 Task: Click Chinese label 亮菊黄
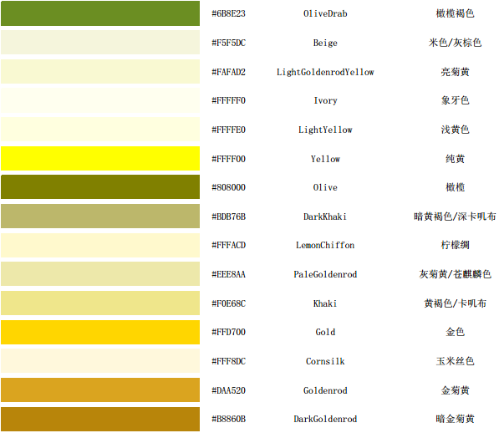click(455, 72)
